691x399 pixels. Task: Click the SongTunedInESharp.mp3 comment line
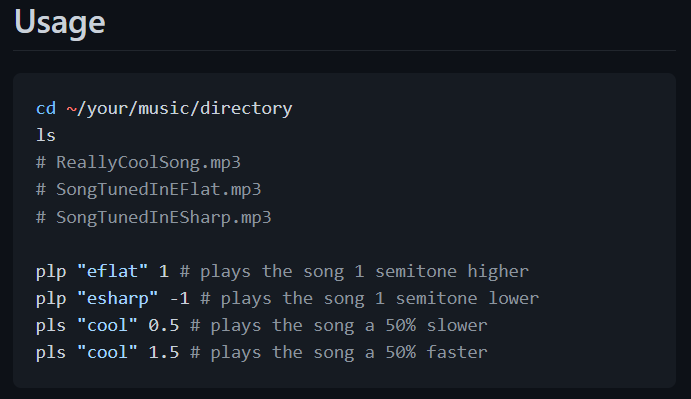click(x=154, y=217)
